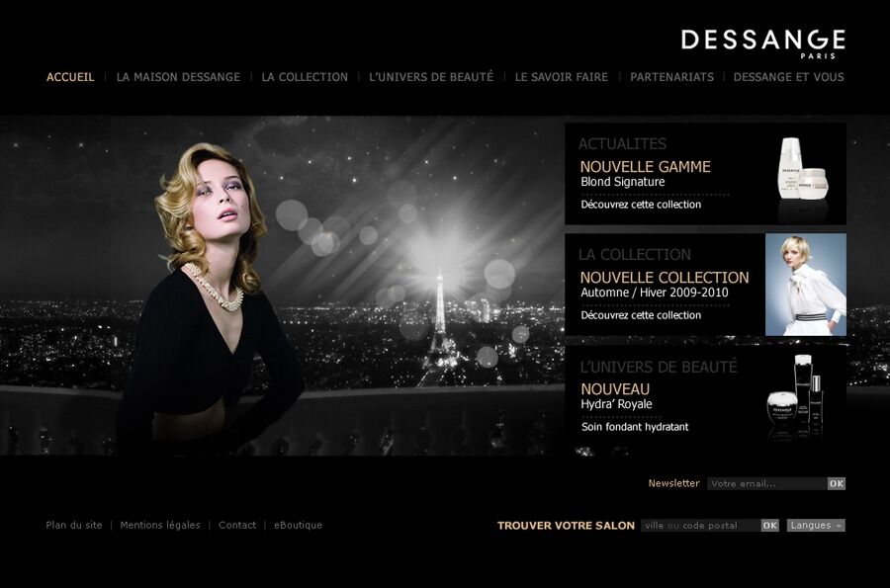This screenshot has width=890, height=588.
Task: Click the Hydra' Royale product bottles image
Action: click(x=795, y=395)
